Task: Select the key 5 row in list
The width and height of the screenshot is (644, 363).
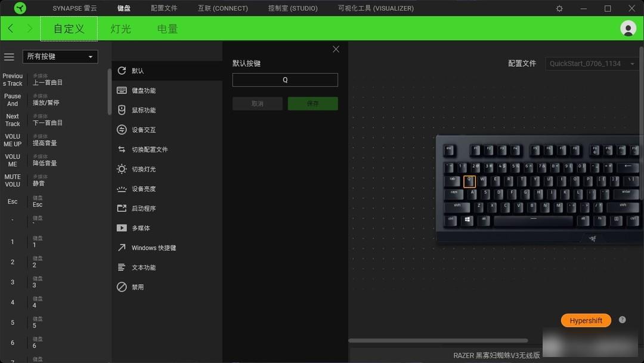Action: point(55,322)
